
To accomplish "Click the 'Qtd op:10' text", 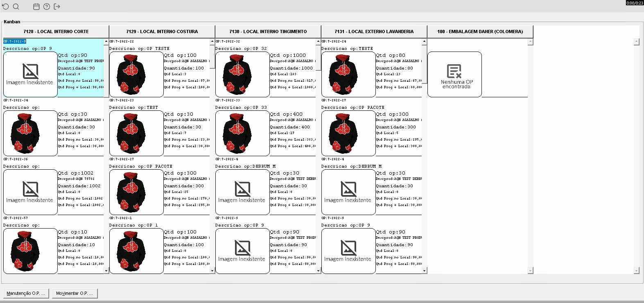I will [72, 232].
